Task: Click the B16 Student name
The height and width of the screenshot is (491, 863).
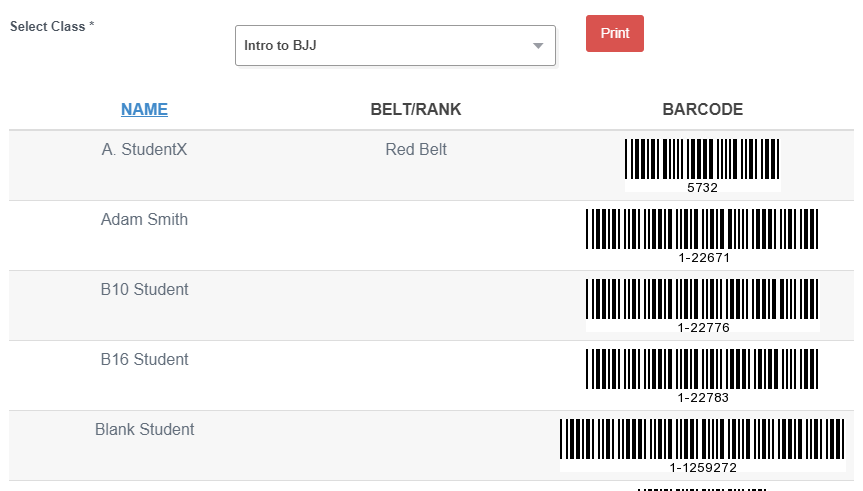Action: click(x=144, y=359)
